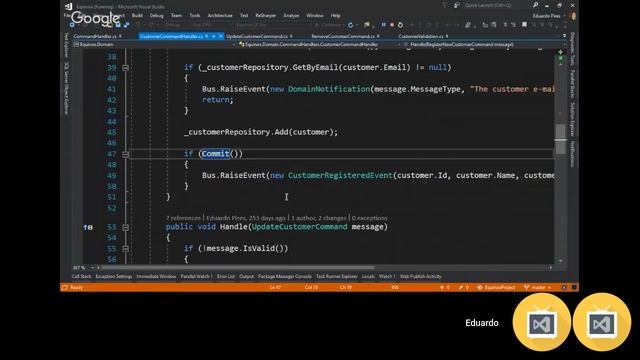Open the Immediate Window tab
The image size is (640, 360).
coord(156,276)
